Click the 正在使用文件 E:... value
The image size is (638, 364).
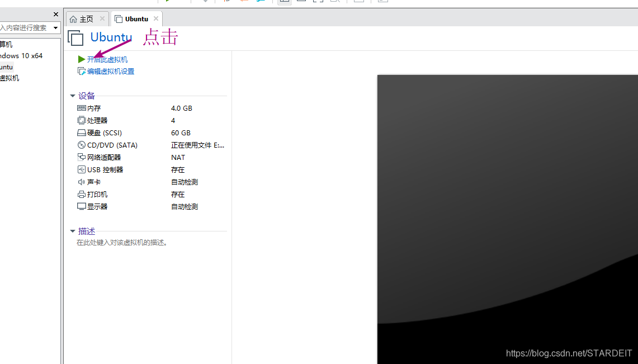tap(197, 145)
